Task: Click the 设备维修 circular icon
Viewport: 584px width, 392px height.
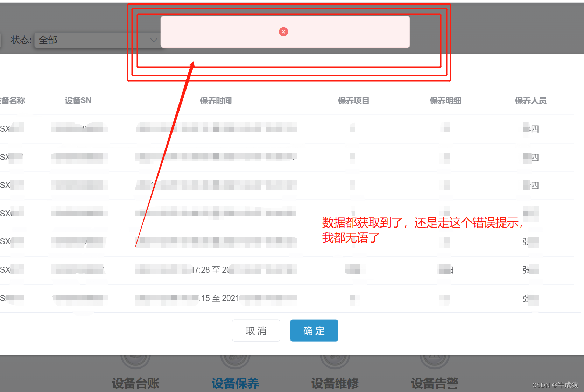Action: 335,361
